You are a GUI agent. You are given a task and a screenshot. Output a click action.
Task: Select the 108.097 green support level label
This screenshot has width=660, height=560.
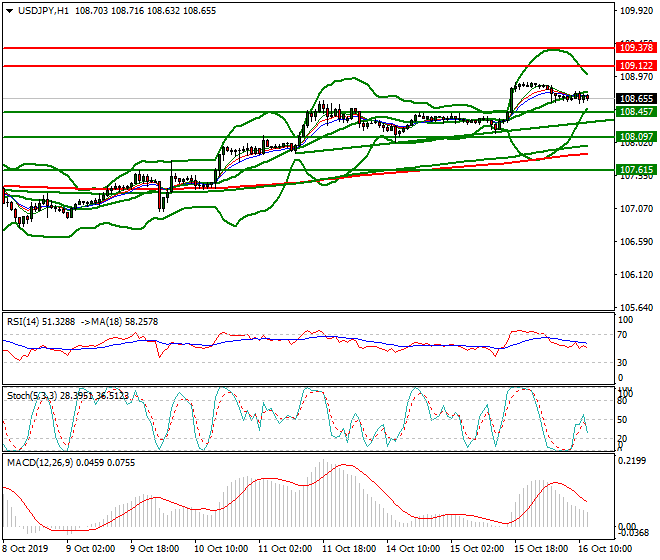[x=636, y=136]
